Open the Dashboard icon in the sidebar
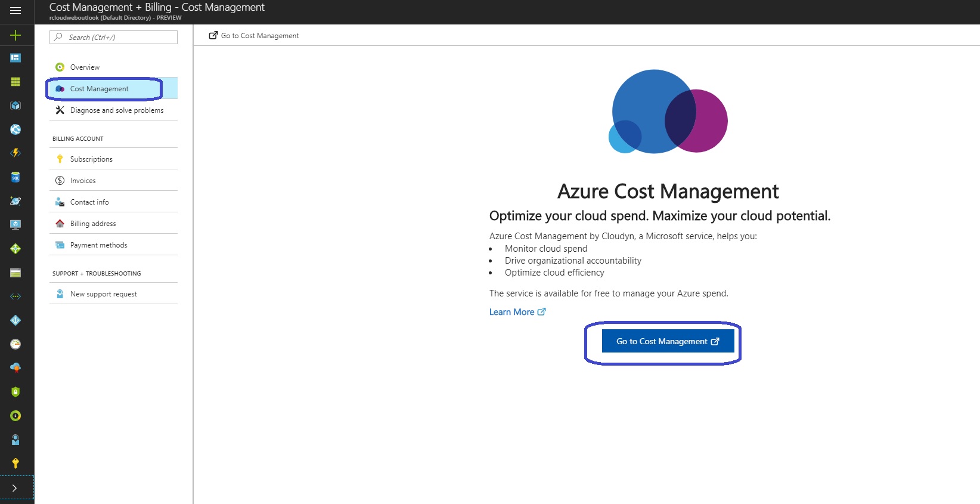The image size is (980, 504). (15, 58)
